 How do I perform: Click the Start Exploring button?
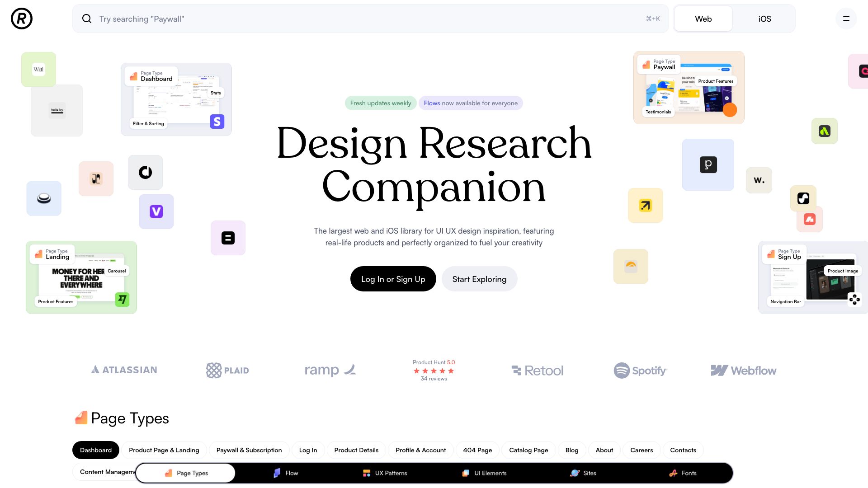pos(479,279)
